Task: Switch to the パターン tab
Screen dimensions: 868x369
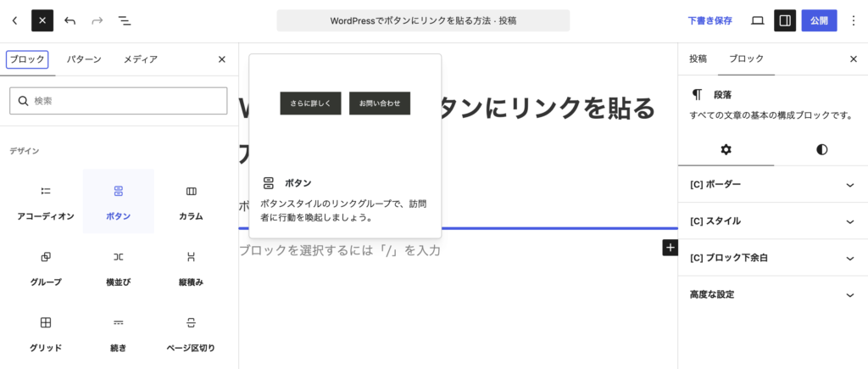Action: [84, 59]
